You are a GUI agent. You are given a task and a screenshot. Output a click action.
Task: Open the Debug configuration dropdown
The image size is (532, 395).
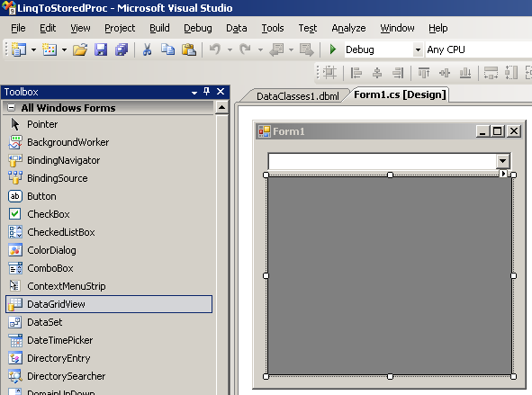(x=418, y=49)
